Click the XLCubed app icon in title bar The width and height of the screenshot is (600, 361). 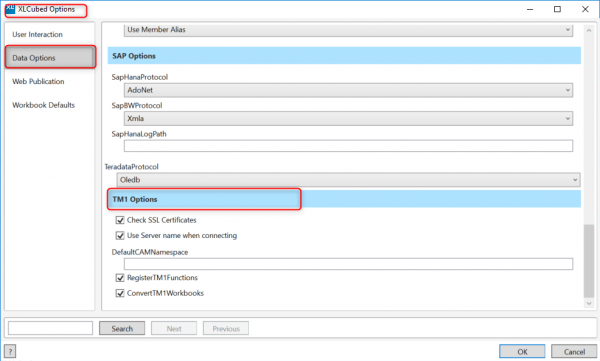(x=10, y=9)
